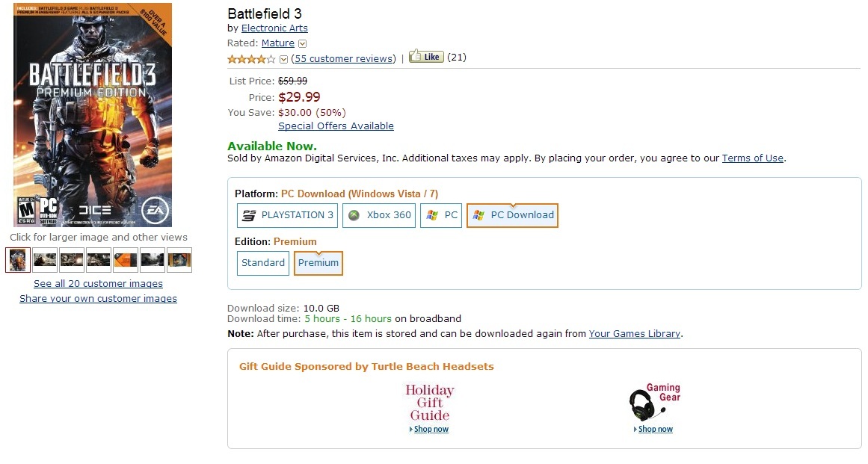Expand the star rating breakdown arrow
868x464 pixels.
coord(284,59)
